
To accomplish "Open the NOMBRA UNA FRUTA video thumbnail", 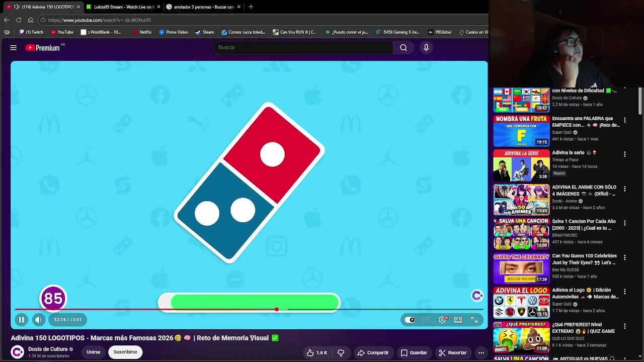I will pos(521,131).
